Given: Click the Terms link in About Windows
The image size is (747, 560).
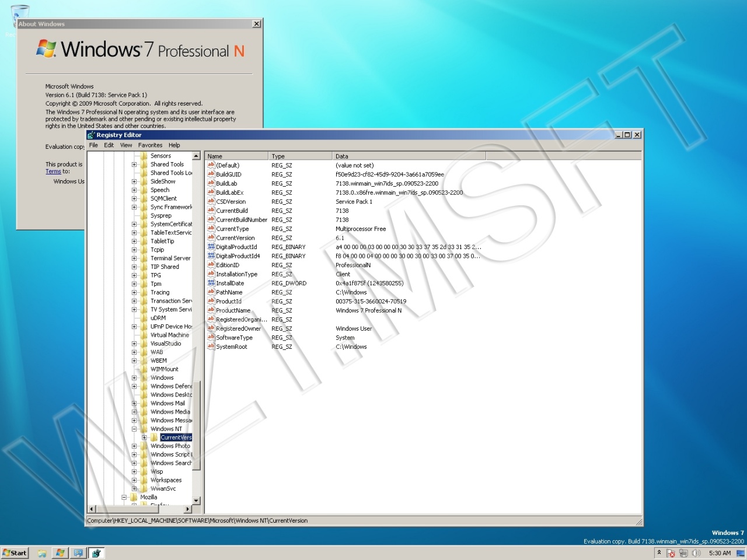Looking at the screenshot, I should 53,171.
